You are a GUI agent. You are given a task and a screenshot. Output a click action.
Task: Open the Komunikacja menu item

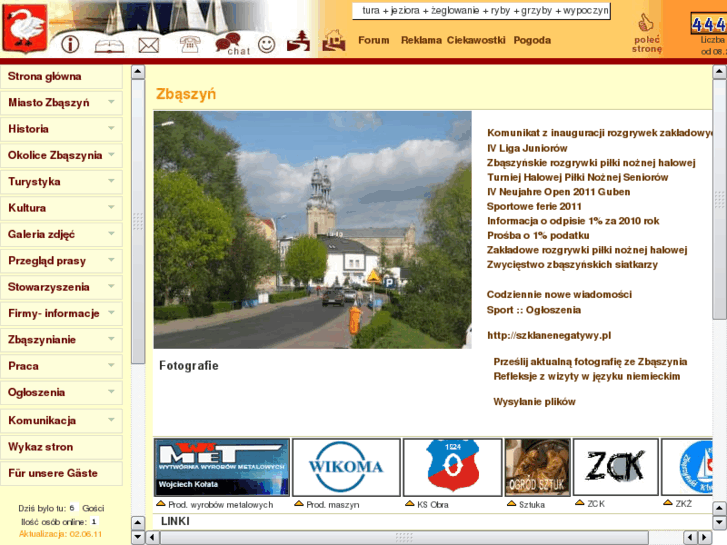(x=61, y=421)
